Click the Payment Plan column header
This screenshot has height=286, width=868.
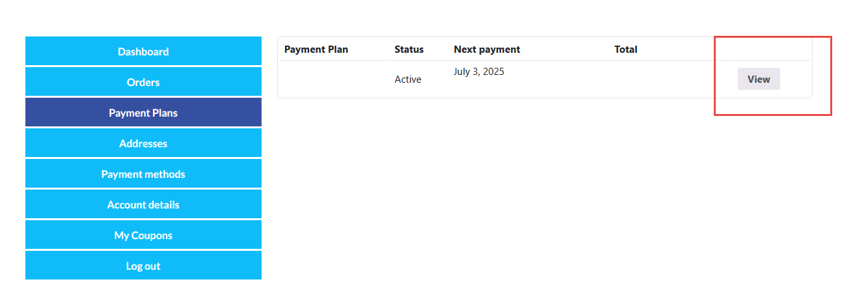[x=316, y=50]
